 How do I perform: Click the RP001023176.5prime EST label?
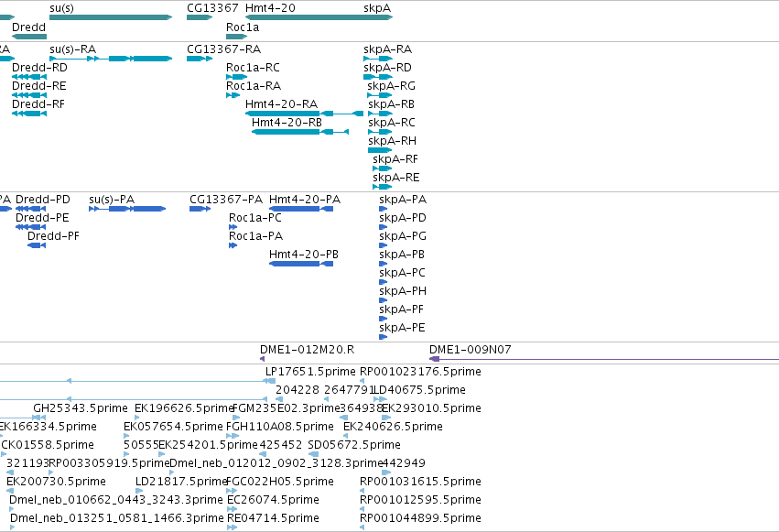click(420, 372)
